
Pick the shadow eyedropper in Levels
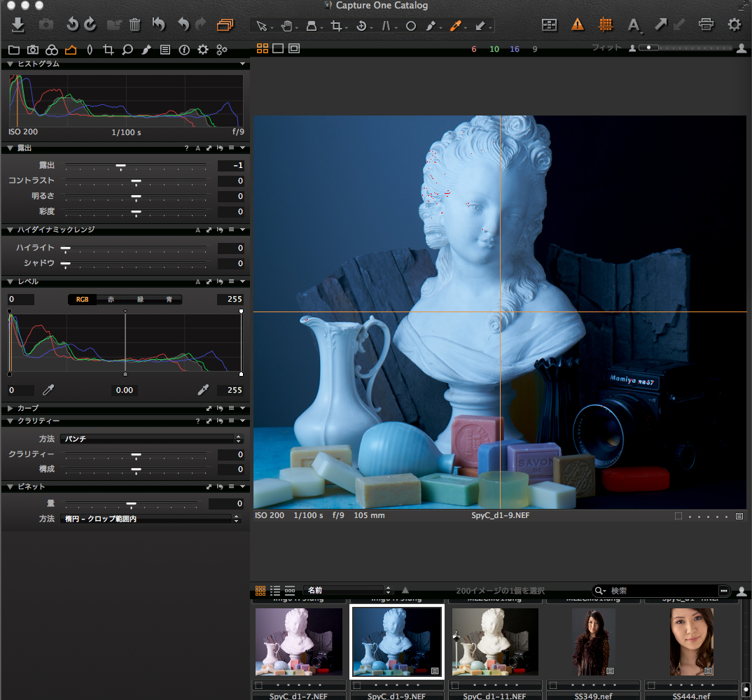click(48, 390)
